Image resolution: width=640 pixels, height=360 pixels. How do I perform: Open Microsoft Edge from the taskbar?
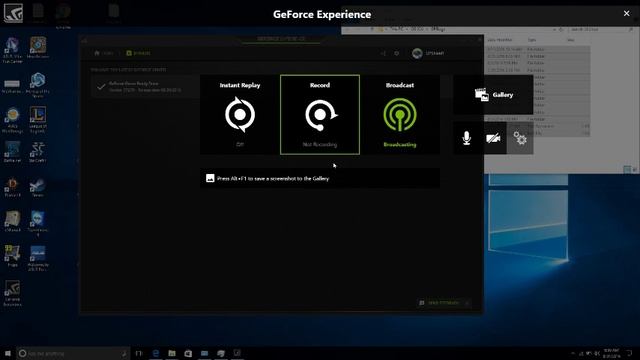tap(156, 353)
